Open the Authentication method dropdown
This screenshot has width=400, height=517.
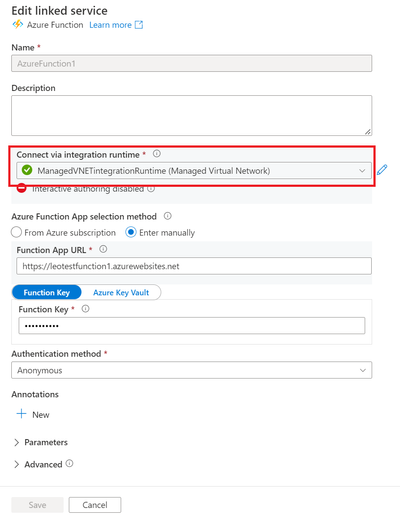(192, 370)
